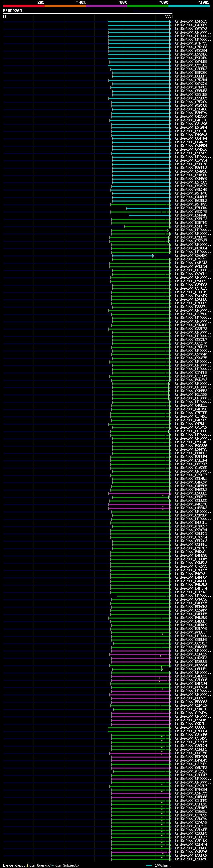This screenshot has width=213, height=868.
Task: Select the UniRef100_Q22M72 label
Action: pyautogui.click(x=191, y=329)
